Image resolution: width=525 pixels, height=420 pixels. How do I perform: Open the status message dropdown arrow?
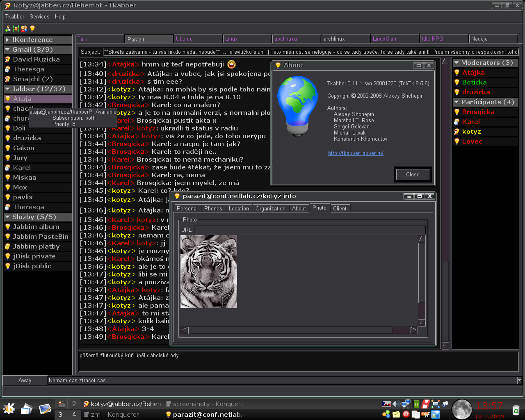[519, 381]
